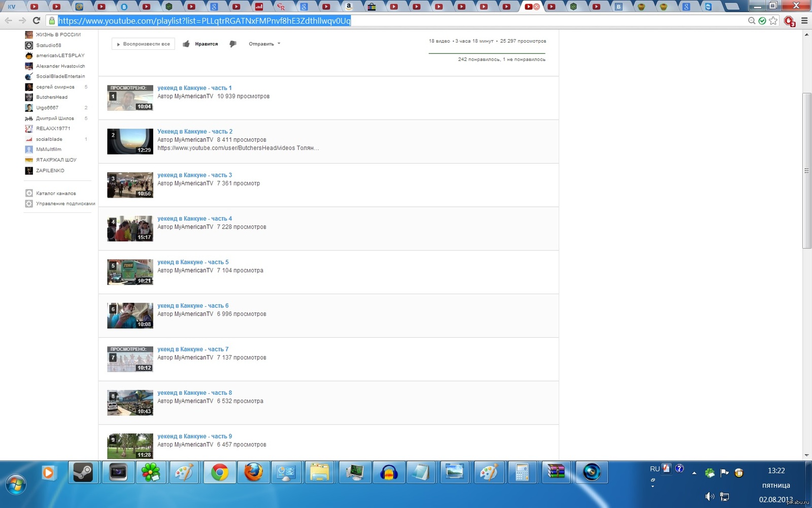Open the Chrome hamburger menu
Screen dimensions: 812x508
pyautogui.click(x=804, y=21)
